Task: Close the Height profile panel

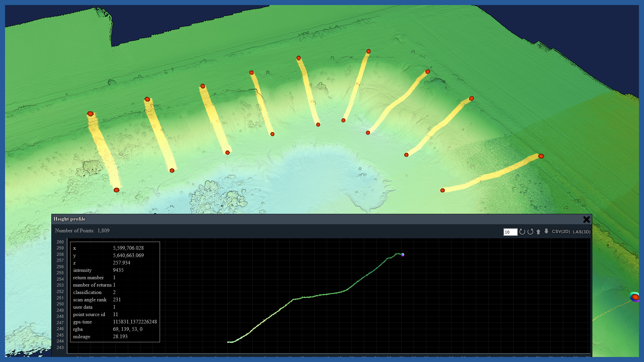Action: [586, 220]
